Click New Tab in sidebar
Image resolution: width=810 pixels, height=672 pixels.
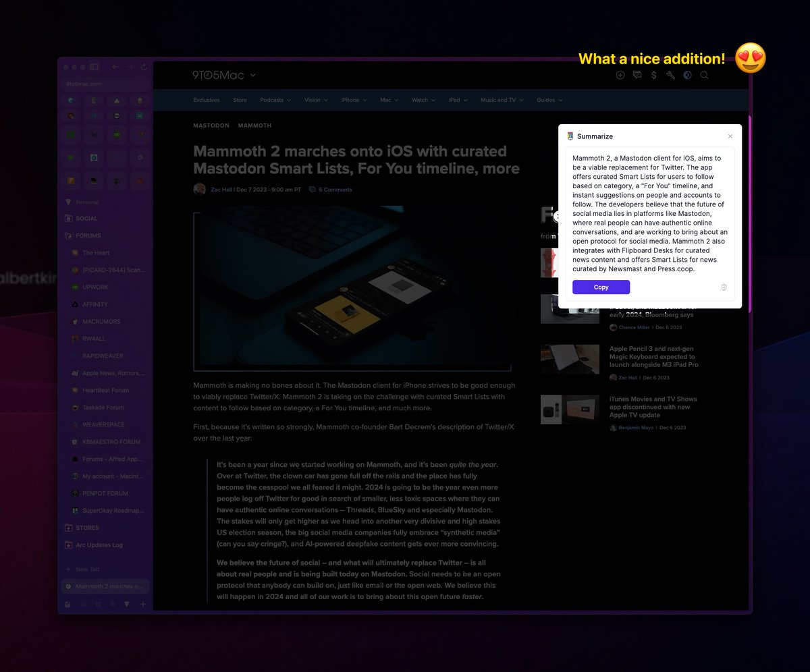tap(87, 569)
